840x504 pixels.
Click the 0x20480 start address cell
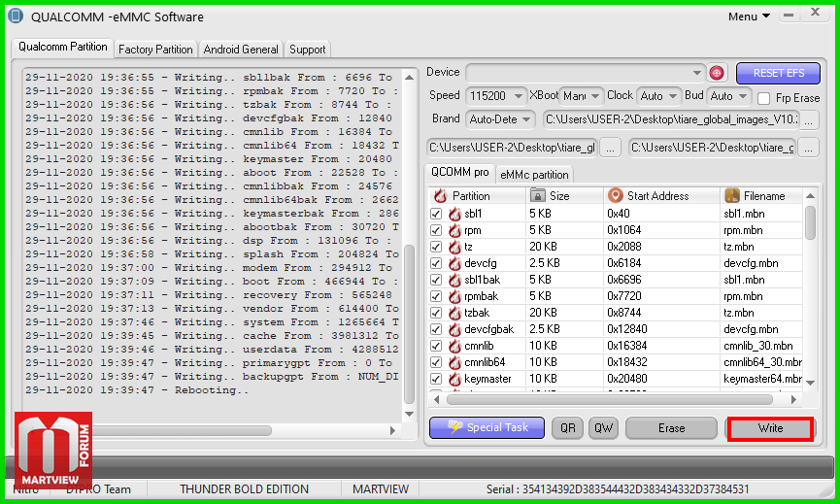click(x=661, y=379)
